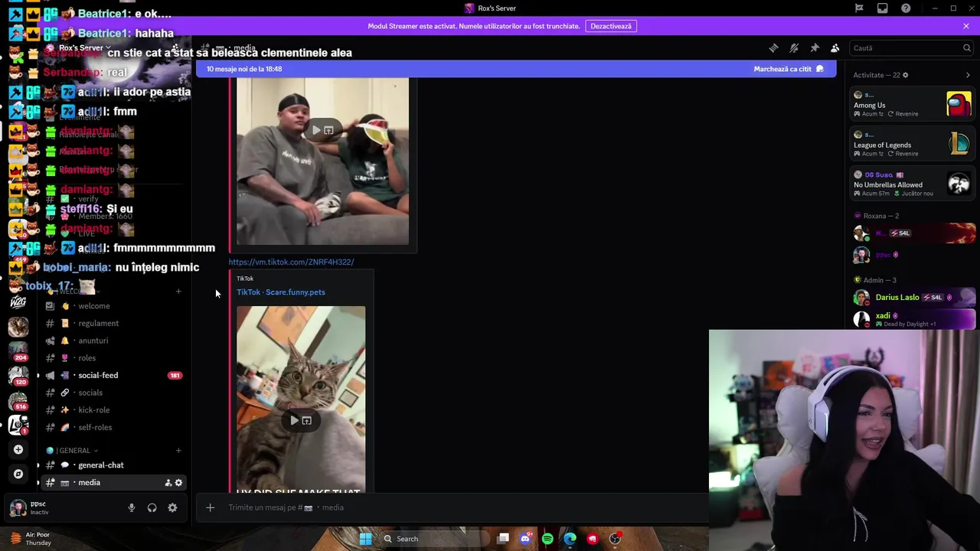Click the plus attach button in message bar
The height and width of the screenshot is (551, 980).
pos(210,507)
